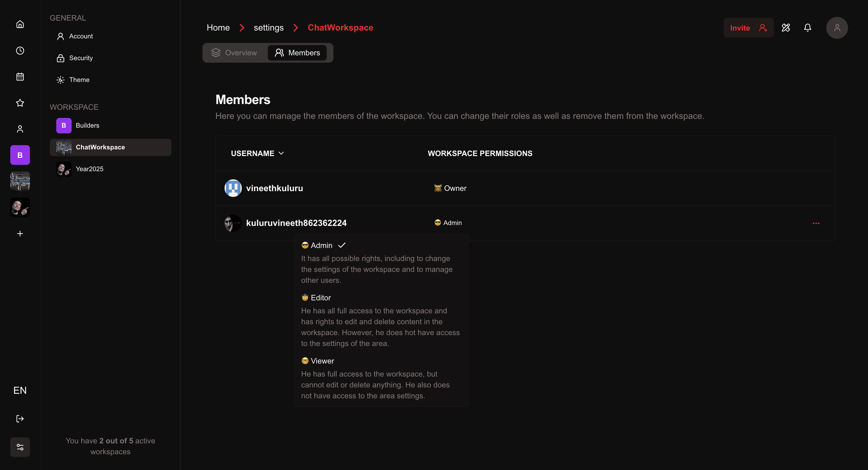
Task: Open the contacts person icon
Action: 20,129
